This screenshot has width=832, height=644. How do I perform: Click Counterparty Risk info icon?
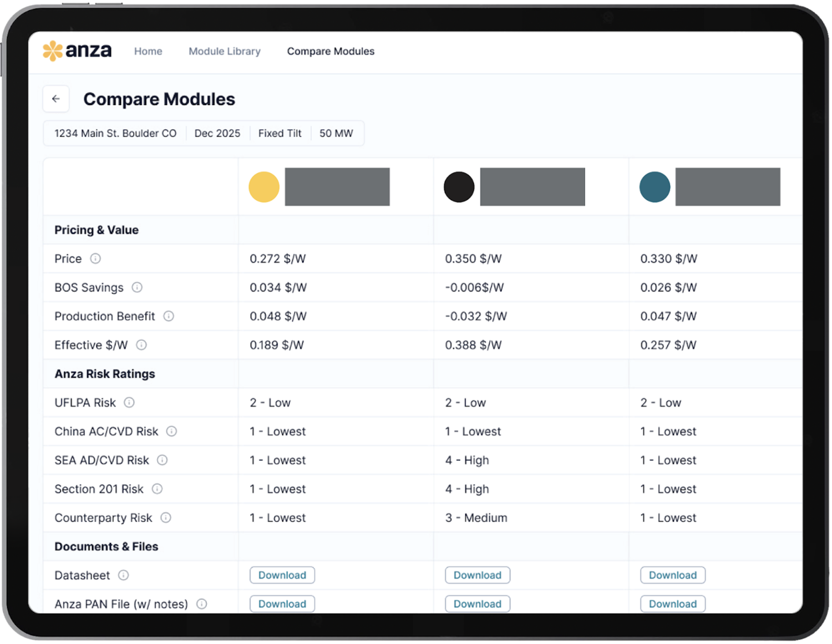(x=166, y=518)
